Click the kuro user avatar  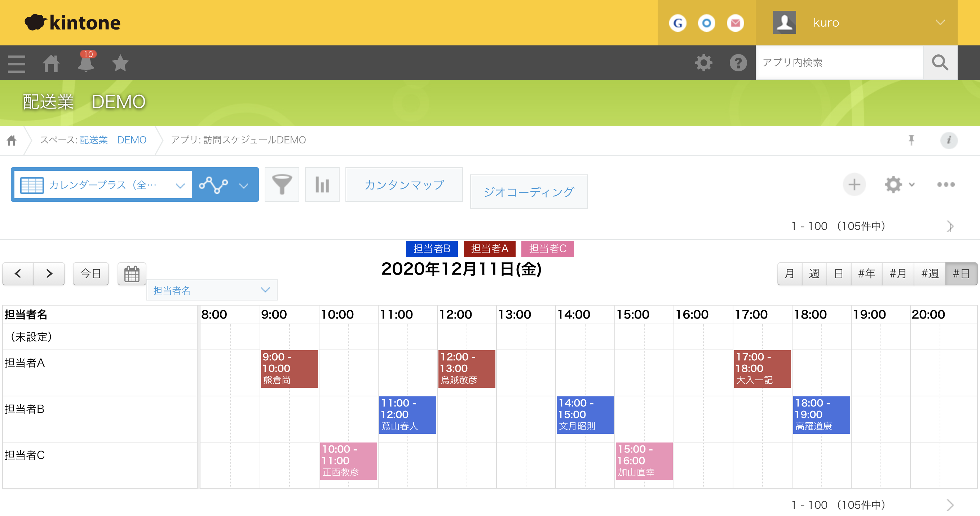point(784,22)
